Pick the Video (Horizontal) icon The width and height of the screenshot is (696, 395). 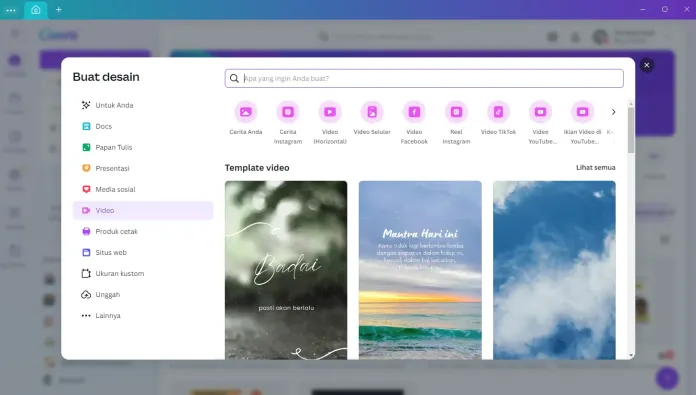pyautogui.click(x=330, y=112)
